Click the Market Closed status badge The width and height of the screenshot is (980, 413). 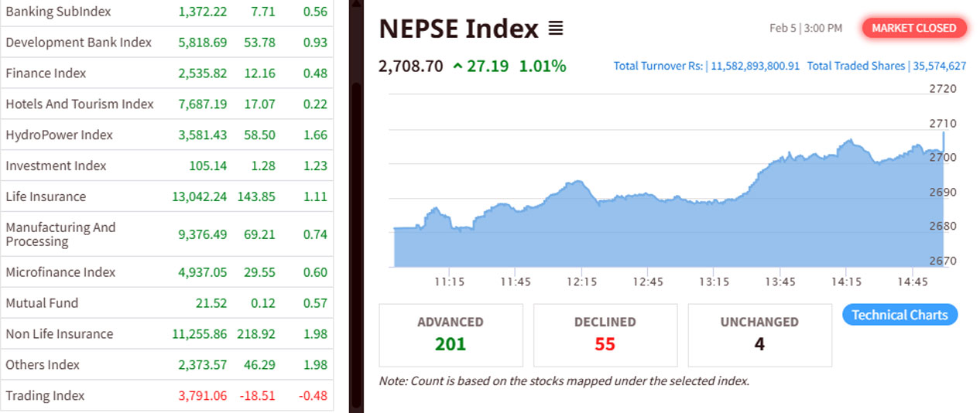(914, 28)
